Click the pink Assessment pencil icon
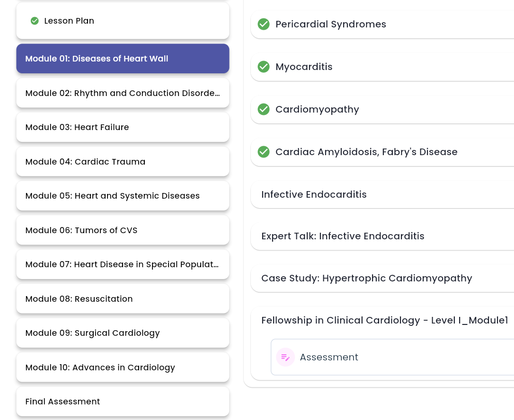 click(285, 357)
